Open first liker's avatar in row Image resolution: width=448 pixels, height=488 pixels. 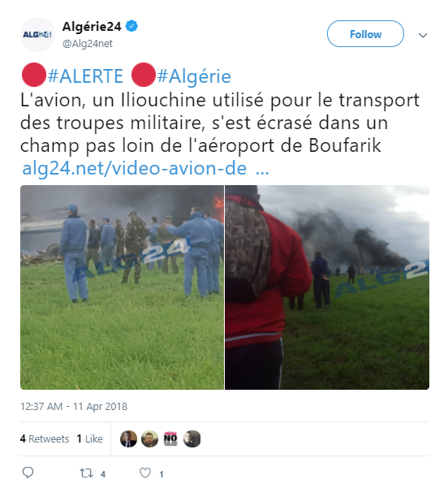128,438
